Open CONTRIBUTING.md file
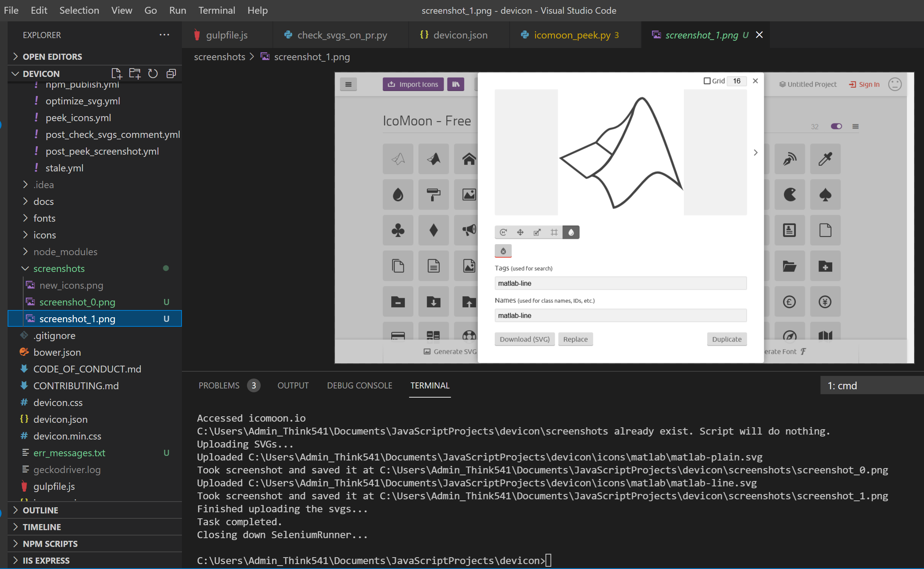The image size is (924, 569). click(95, 386)
